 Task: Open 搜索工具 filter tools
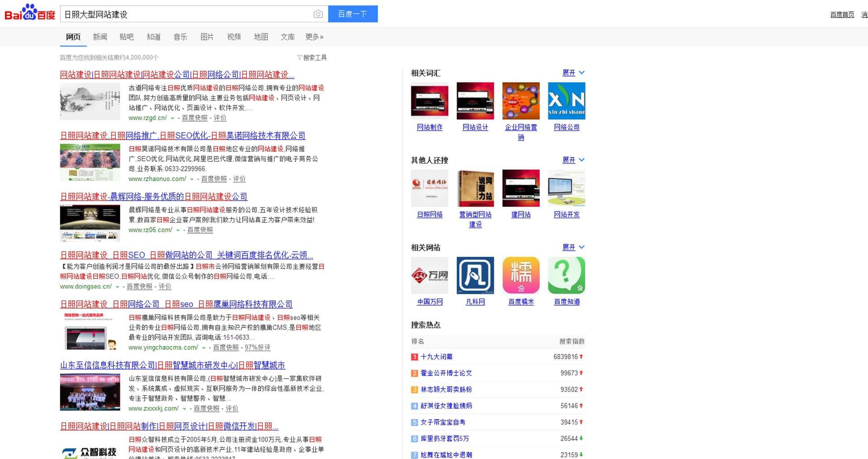tap(312, 57)
